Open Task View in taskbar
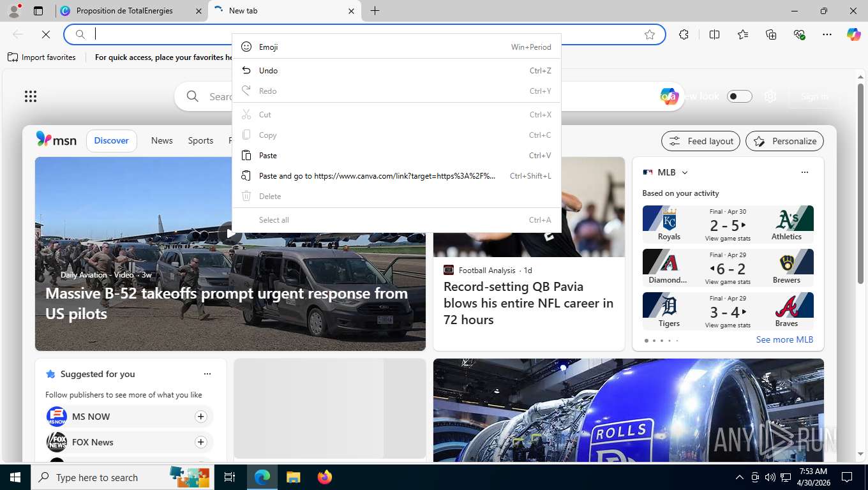The width and height of the screenshot is (868, 490). point(230,477)
